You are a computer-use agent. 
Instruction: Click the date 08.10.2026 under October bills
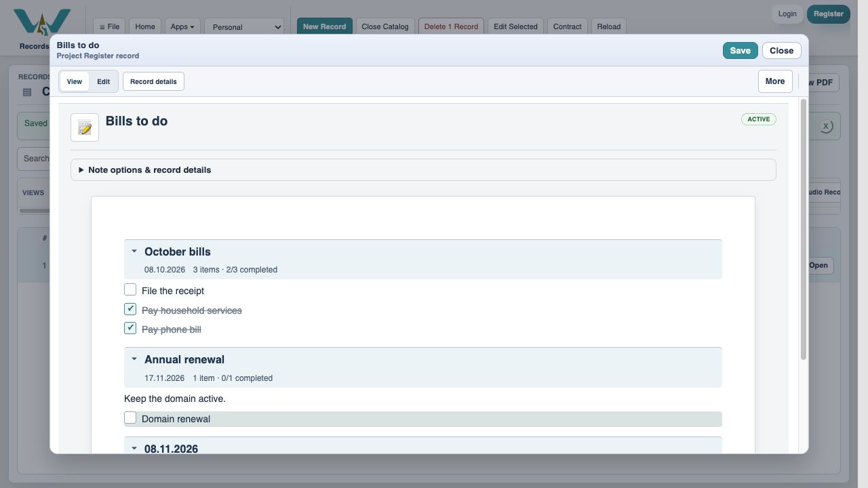pyautogui.click(x=165, y=270)
